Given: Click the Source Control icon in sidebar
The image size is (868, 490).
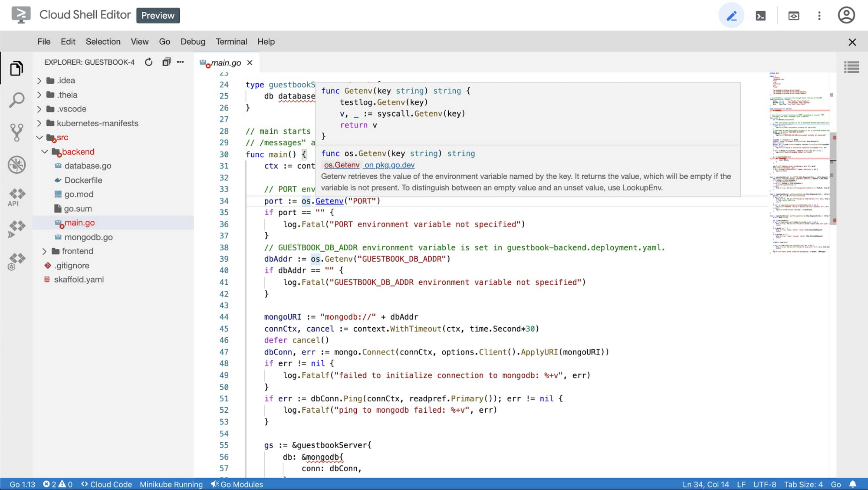Looking at the screenshot, I should (16, 132).
